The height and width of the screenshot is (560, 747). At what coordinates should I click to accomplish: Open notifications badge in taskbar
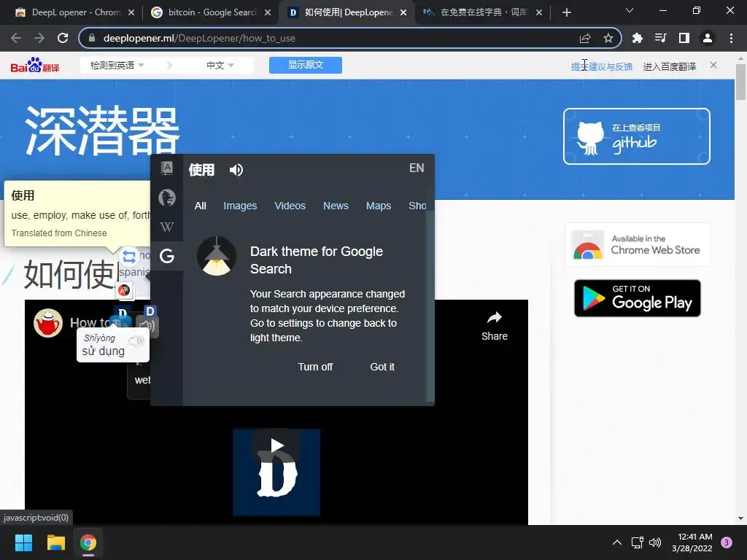coord(727,542)
